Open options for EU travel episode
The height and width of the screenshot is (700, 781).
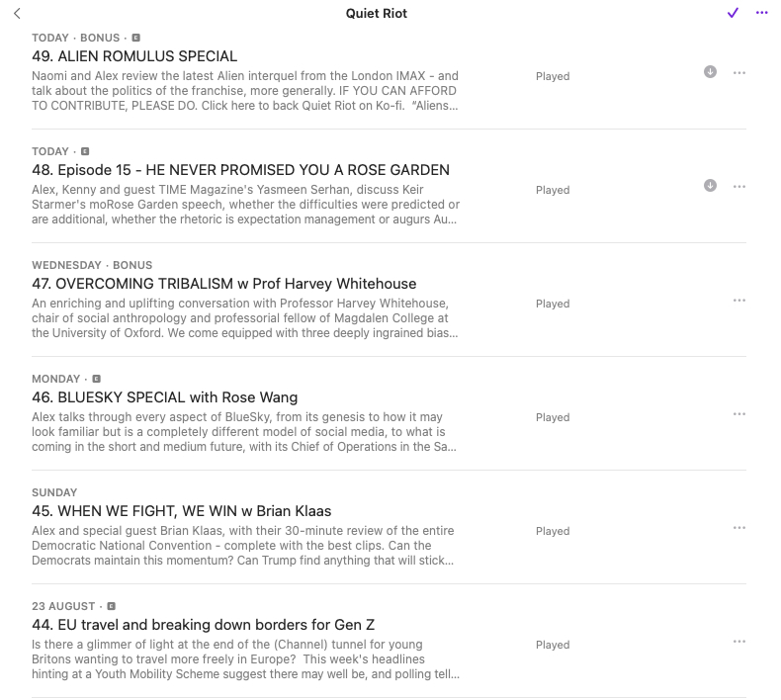coord(739,641)
